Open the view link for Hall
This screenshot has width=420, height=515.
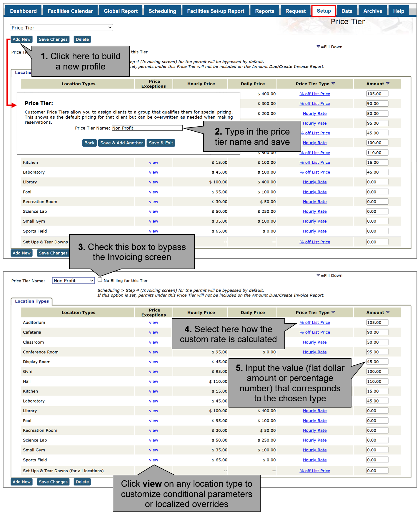pos(154,381)
